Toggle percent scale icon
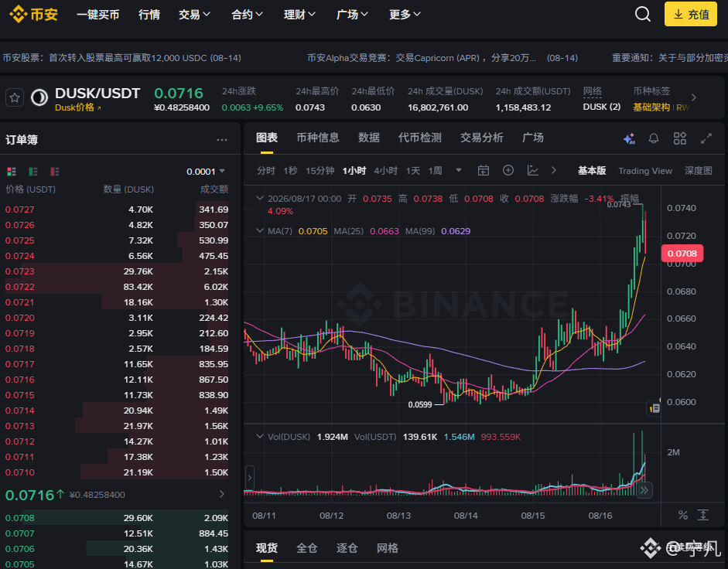This screenshot has height=569, width=728. [682, 515]
